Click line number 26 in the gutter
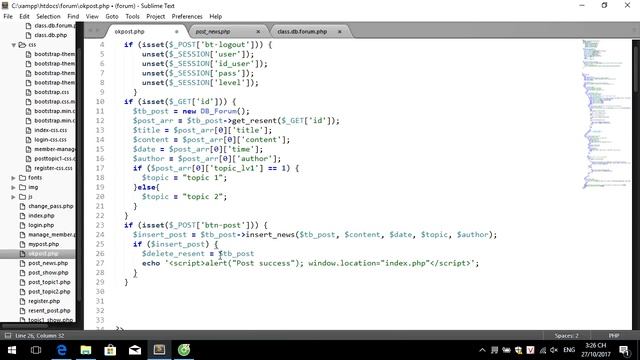This screenshot has height=360, width=640. tap(100, 253)
